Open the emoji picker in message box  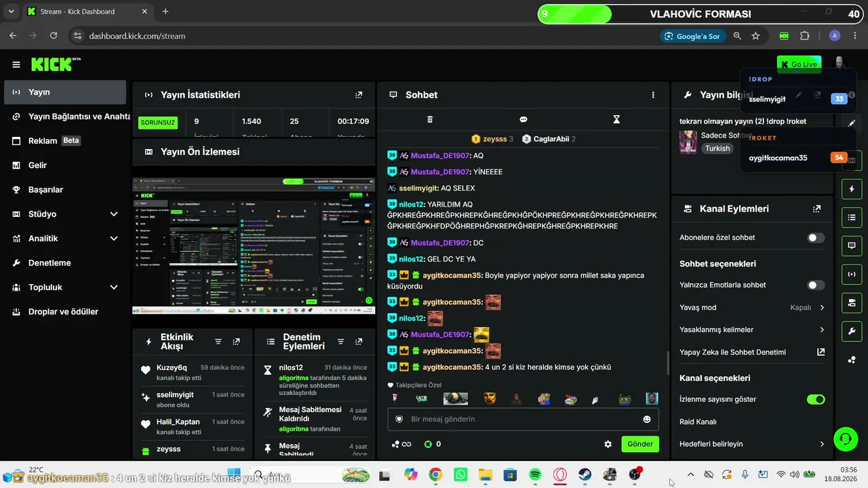[647, 420]
